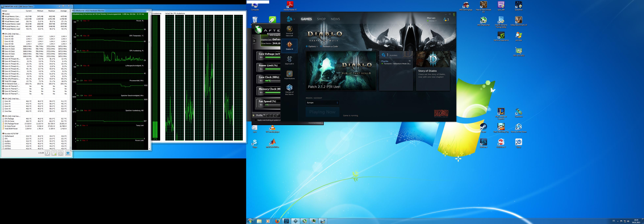
Task: Open the Europe region dropdown
Action: point(322,103)
